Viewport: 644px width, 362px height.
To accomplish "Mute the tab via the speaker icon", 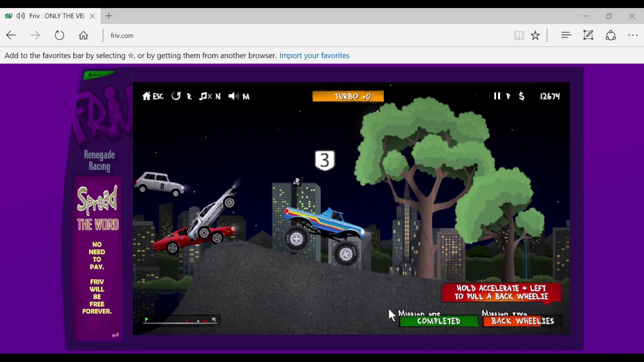I will pyautogui.click(x=21, y=16).
